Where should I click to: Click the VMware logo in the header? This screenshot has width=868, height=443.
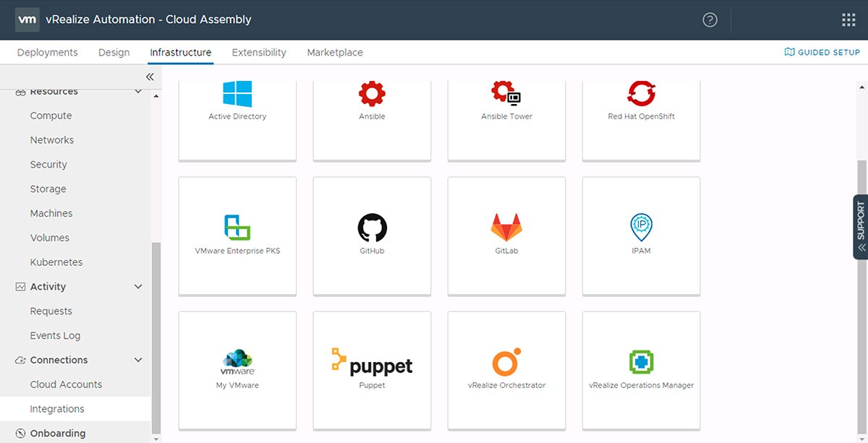27,20
